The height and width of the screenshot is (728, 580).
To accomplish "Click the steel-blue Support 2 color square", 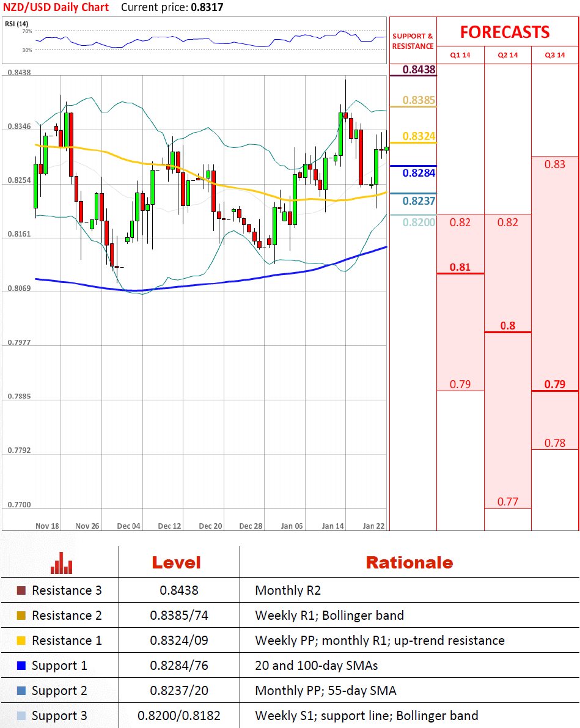I will tap(21, 691).
